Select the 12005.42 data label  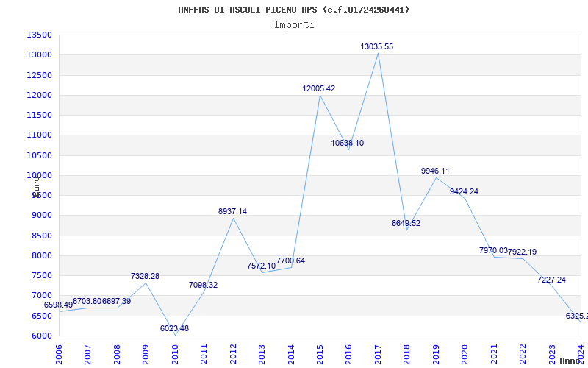tap(319, 89)
